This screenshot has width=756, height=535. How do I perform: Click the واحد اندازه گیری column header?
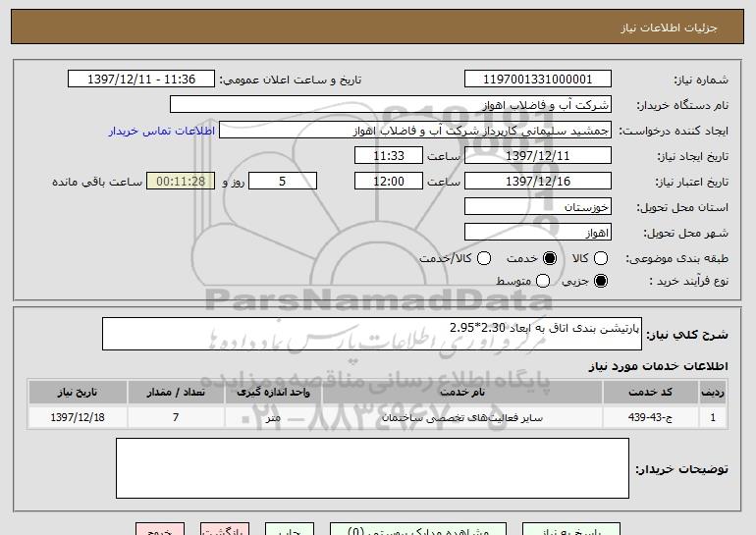tap(273, 393)
